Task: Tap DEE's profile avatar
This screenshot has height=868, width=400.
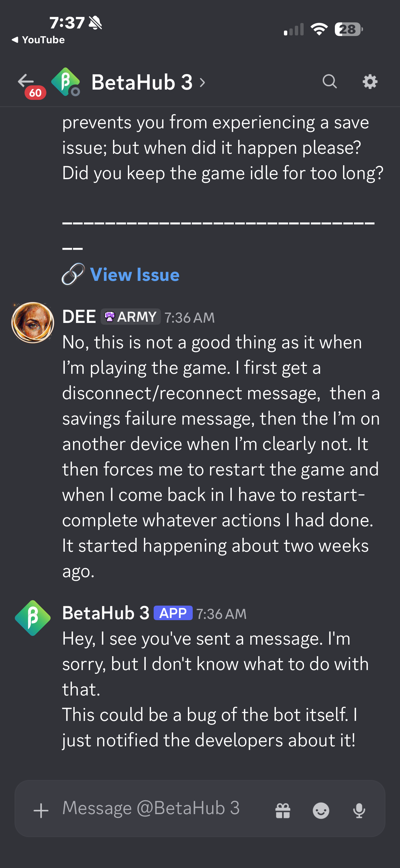Action: pyautogui.click(x=33, y=322)
